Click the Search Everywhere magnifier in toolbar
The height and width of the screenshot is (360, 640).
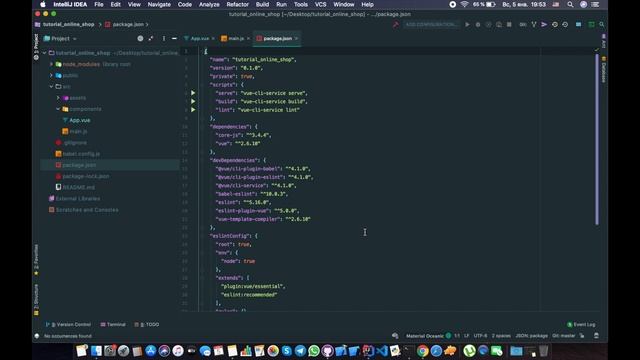602,24
